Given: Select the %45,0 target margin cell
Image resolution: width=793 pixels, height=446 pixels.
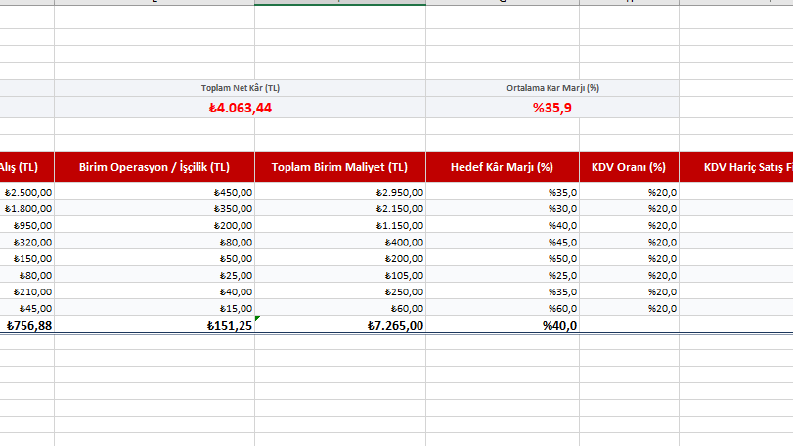Looking at the screenshot, I should point(502,242).
